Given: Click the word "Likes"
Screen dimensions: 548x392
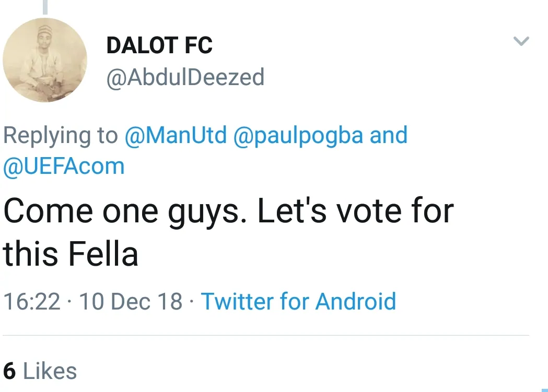Looking at the screenshot, I should click(x=50, y=371).
